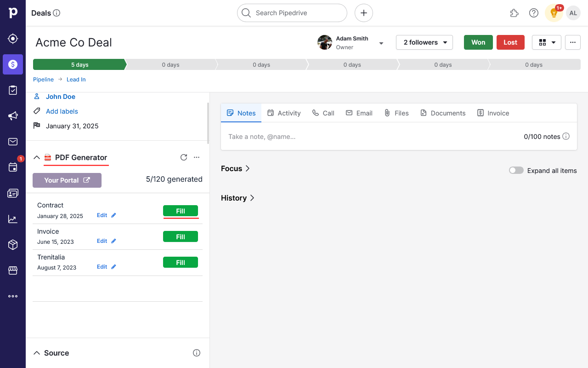Viewport: 588px width, 368px height.
Task: Toggle Expand all items switch
Action: (516, 170)
